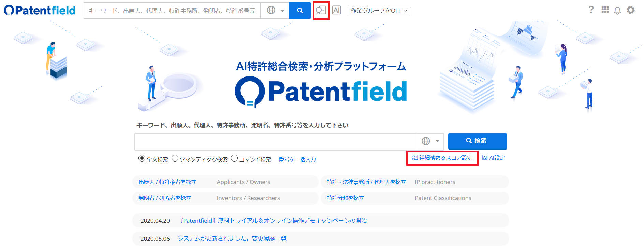Click the globe icon in the header search bar
Image resolution: width=644 pixels, height=252 pixels.
click(271, 10)
